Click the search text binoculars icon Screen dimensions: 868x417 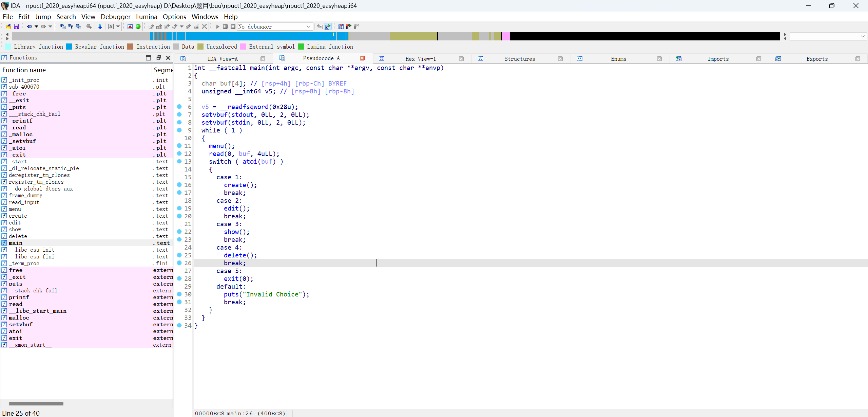pyautogui.click(x=71, y=26)
